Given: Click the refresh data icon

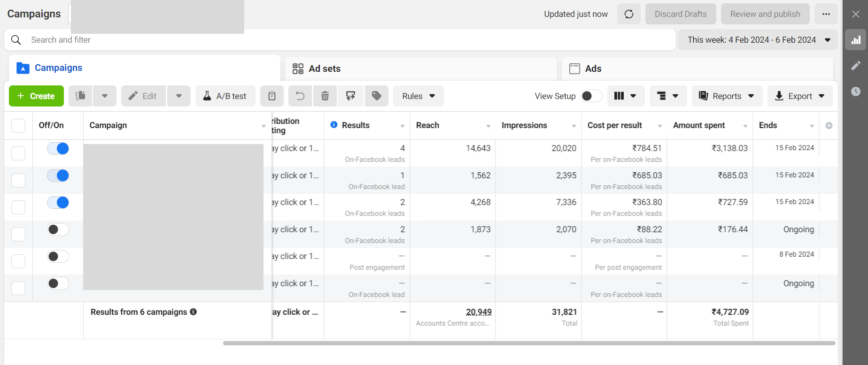Looking at the screenshot, I should (x=628, y=14).
